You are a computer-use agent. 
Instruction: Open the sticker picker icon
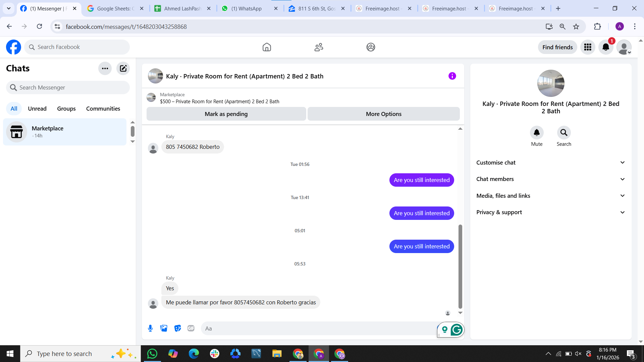[177, 328]
